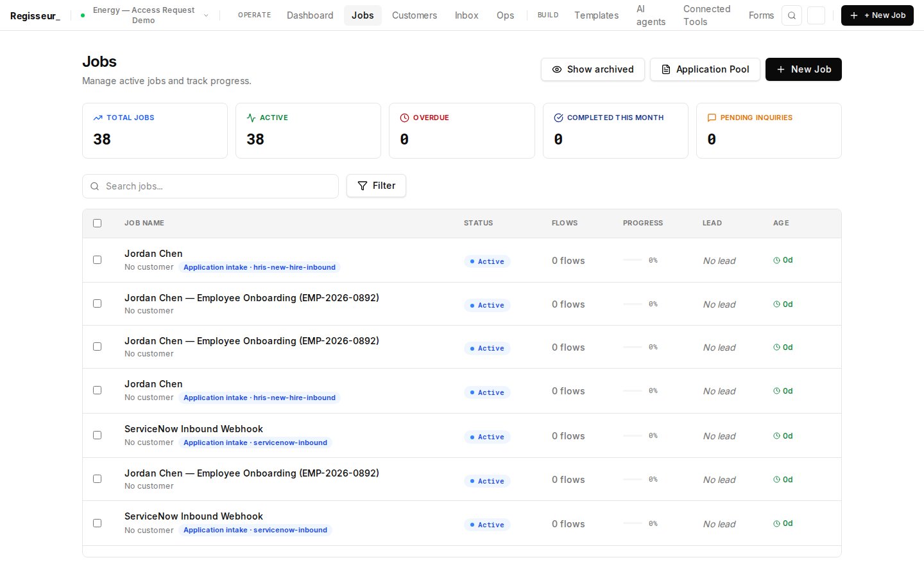Switch to the Ops tab
This screenshot has height=578, width=924.
point(505,15)
